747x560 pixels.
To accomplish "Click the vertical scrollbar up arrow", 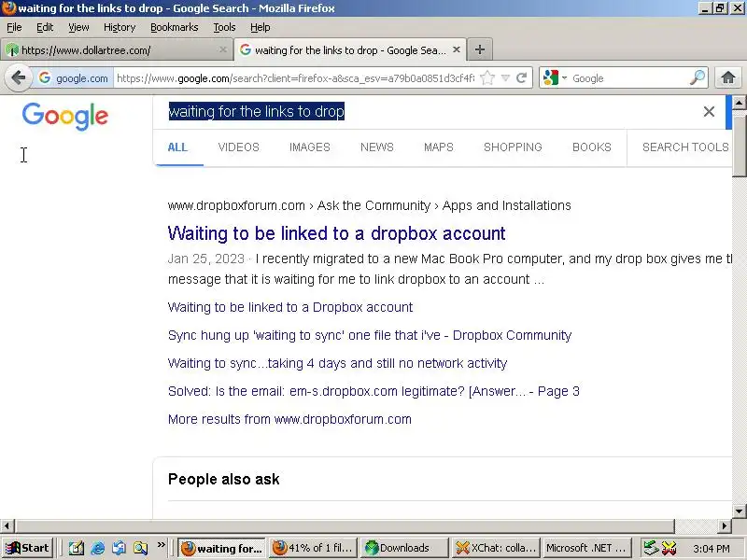I will [x=740, y=102].
